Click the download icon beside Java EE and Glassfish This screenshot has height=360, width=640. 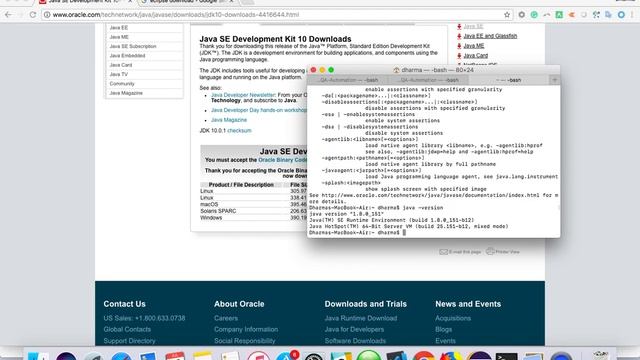[x=459, y=36]
